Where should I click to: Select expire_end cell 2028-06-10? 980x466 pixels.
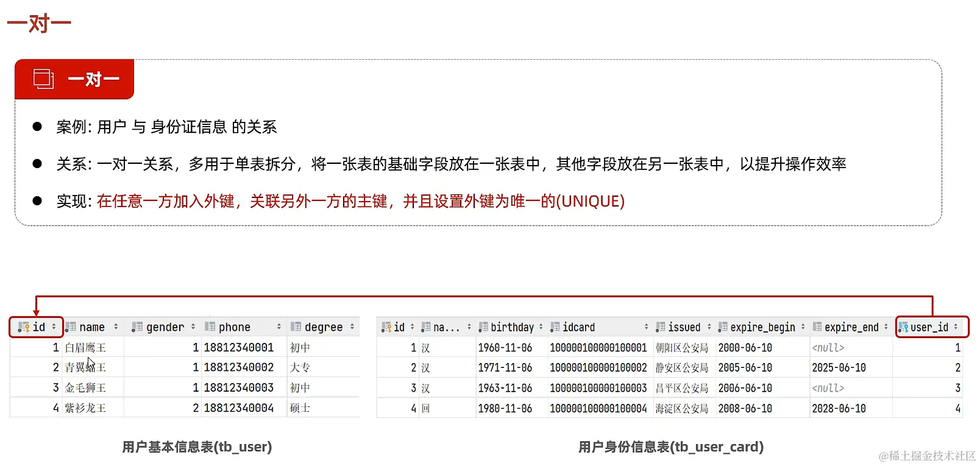point(851,408)
